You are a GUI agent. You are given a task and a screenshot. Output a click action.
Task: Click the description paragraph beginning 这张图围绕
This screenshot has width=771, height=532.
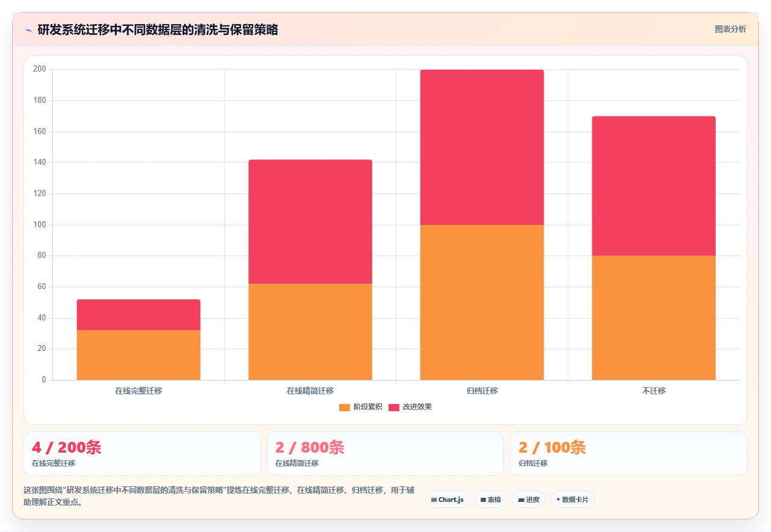click(x=219, y=497)
